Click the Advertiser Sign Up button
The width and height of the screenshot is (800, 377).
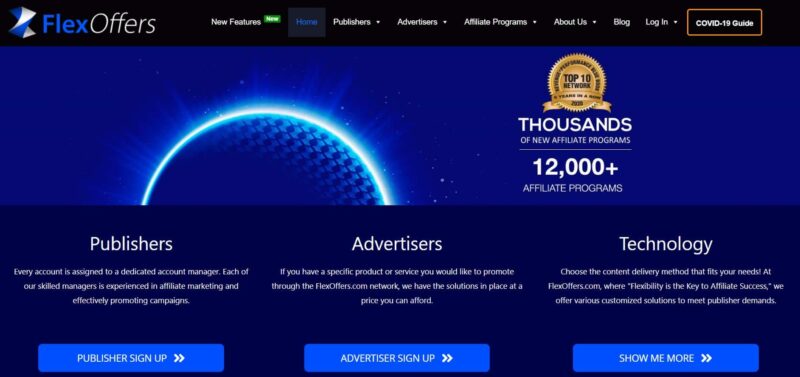pyautogui.click(x=397, y=358)
